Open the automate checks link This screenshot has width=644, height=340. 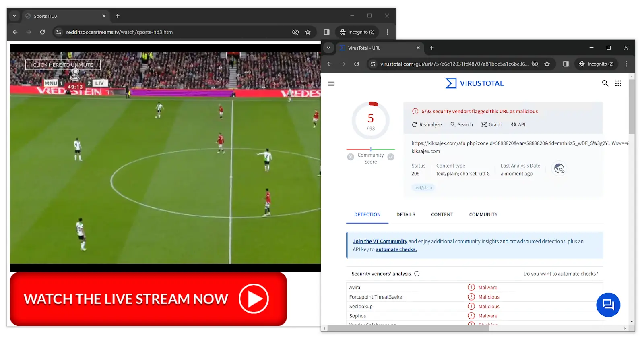(x=396, y=250)
